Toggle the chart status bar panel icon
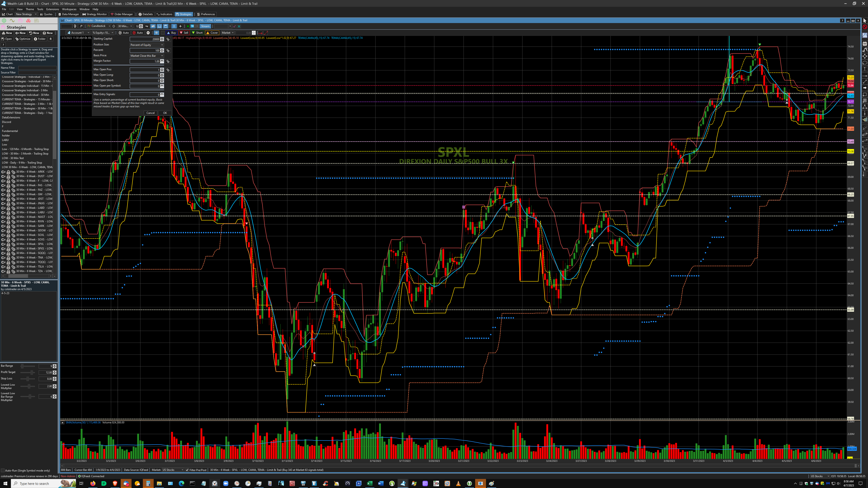This screenshot has width=868, height=488. (x=159, y=26)
